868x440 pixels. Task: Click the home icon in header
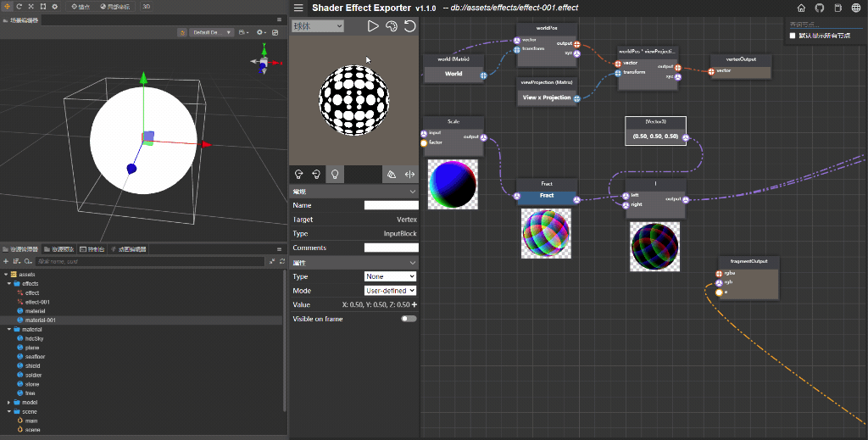point(801,8)
